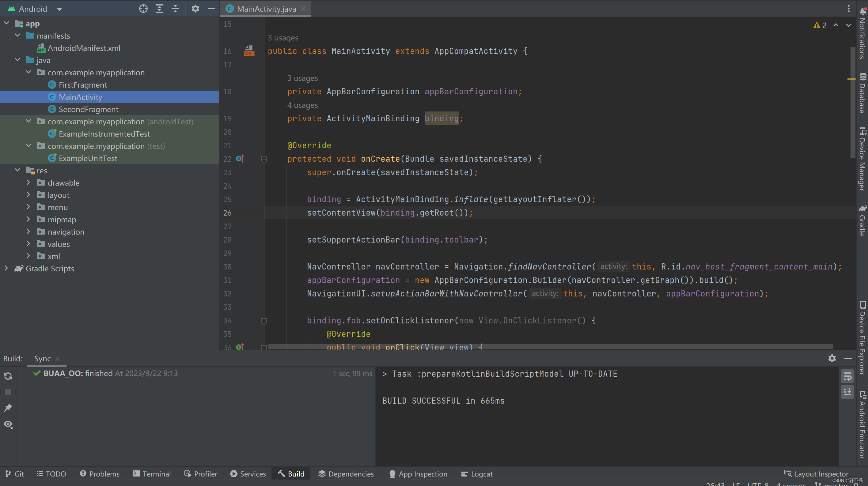Screen dimensions: 868x486
Task: Expand Gradle Scripts node
Action: point(6,268)
